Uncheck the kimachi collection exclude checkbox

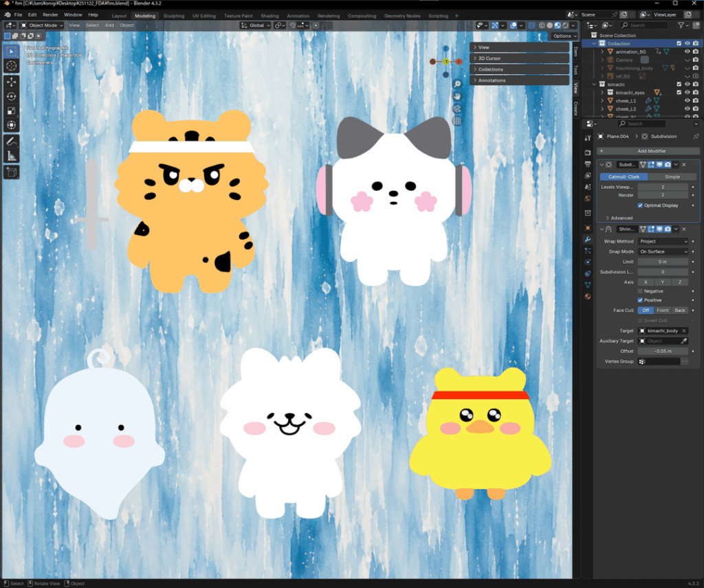click(x=679, y=84)
